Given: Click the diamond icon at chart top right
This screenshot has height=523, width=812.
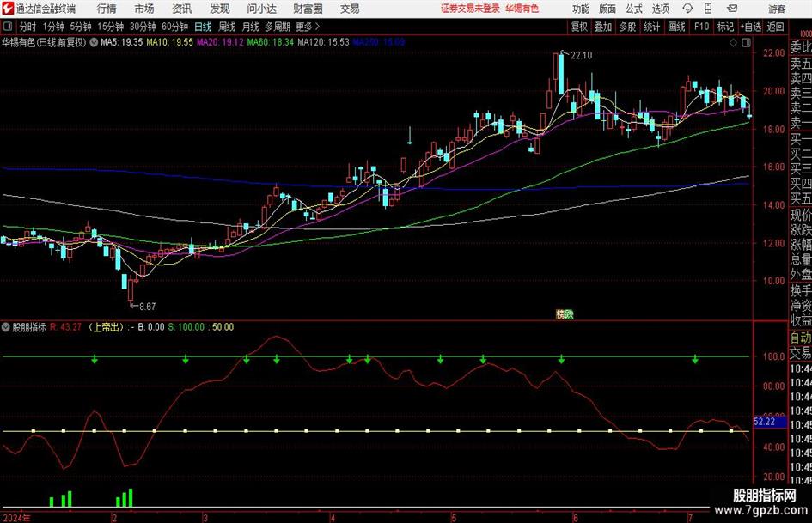Looking at the screenshot, I should tap(733, 43).
